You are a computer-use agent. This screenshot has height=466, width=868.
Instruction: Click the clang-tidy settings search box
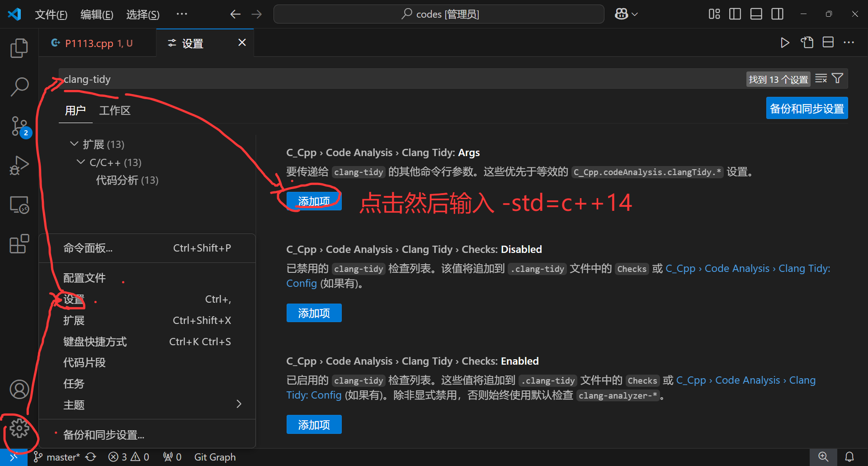pyautogui.click(x=402, y=79)
